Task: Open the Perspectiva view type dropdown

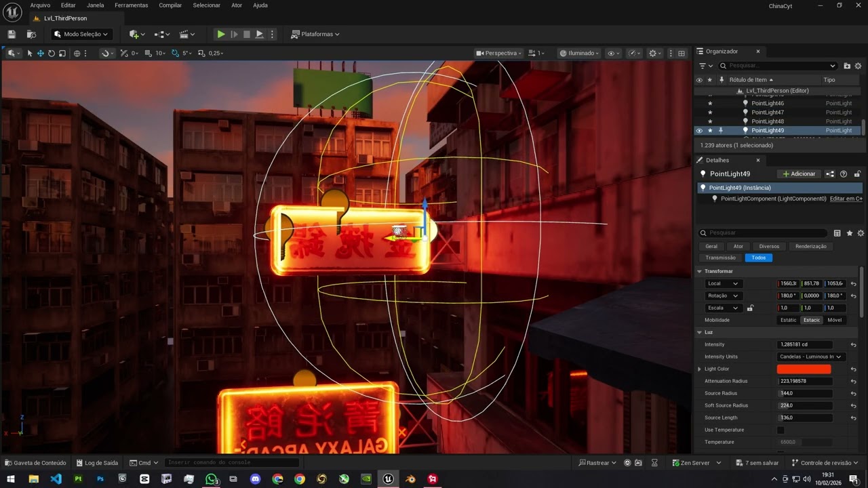Action: (x=499, y=53)
